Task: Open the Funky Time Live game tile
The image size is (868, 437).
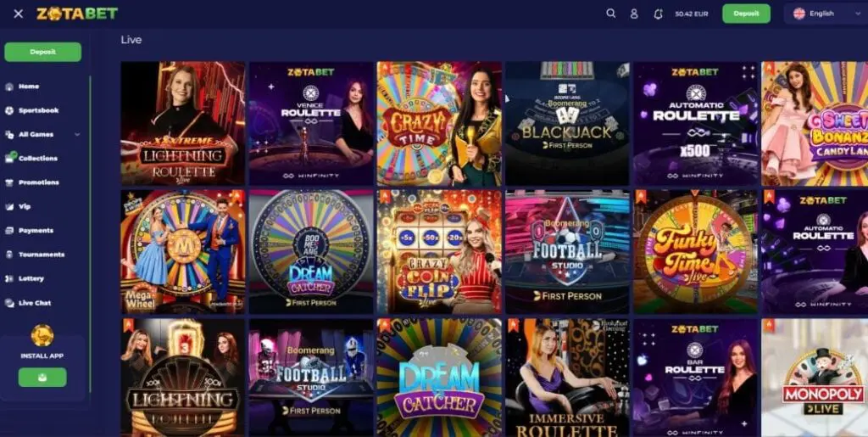Action: 695,252
